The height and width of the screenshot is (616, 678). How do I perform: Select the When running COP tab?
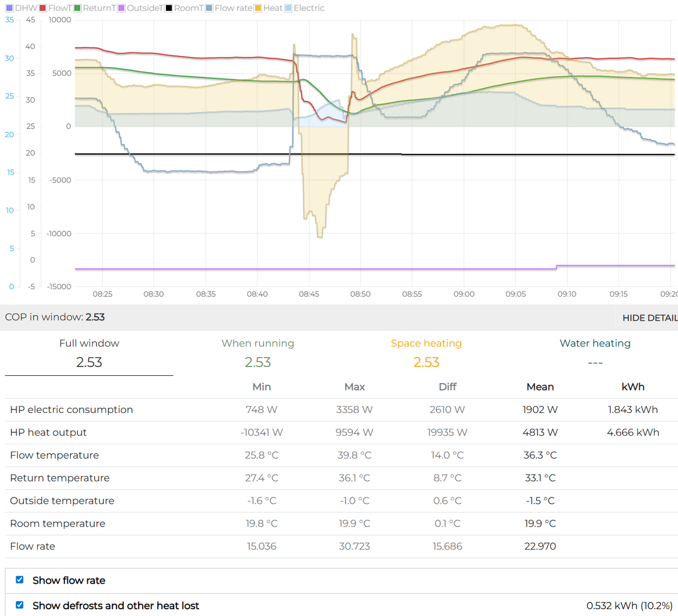pos(258,352)
